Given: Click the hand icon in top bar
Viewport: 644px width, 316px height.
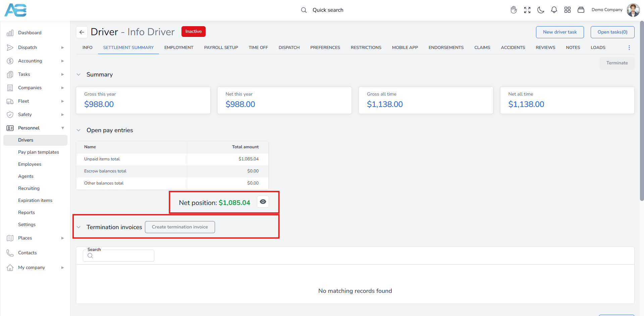Looking at the screenshot, I should 514,10.
